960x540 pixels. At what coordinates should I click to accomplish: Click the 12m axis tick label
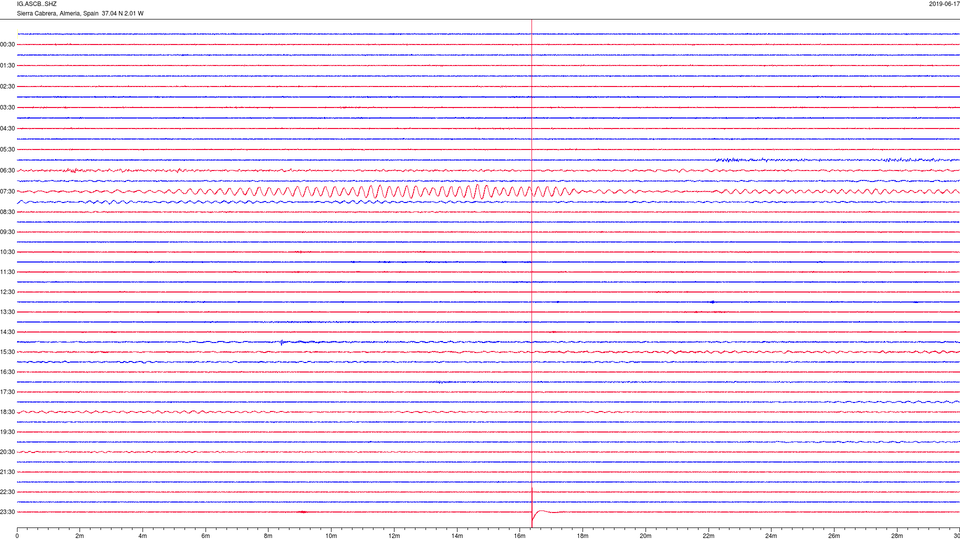point(394,536)
